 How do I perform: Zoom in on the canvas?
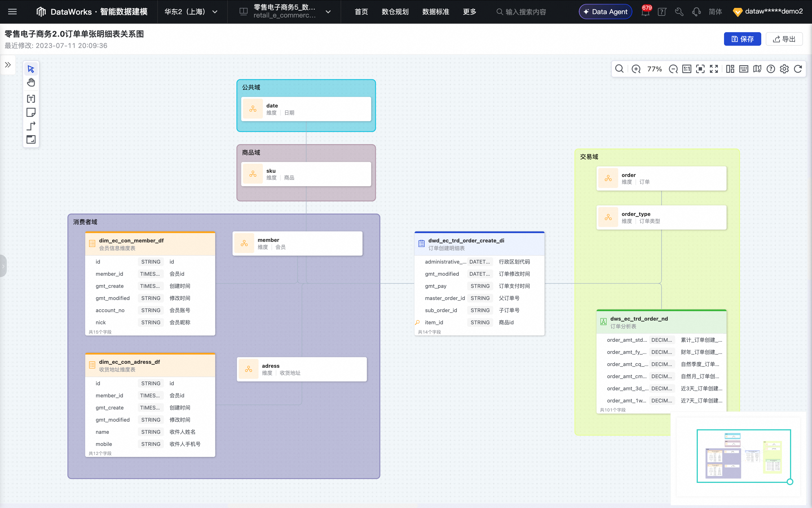pyautogui.click(x=636, y=69)
